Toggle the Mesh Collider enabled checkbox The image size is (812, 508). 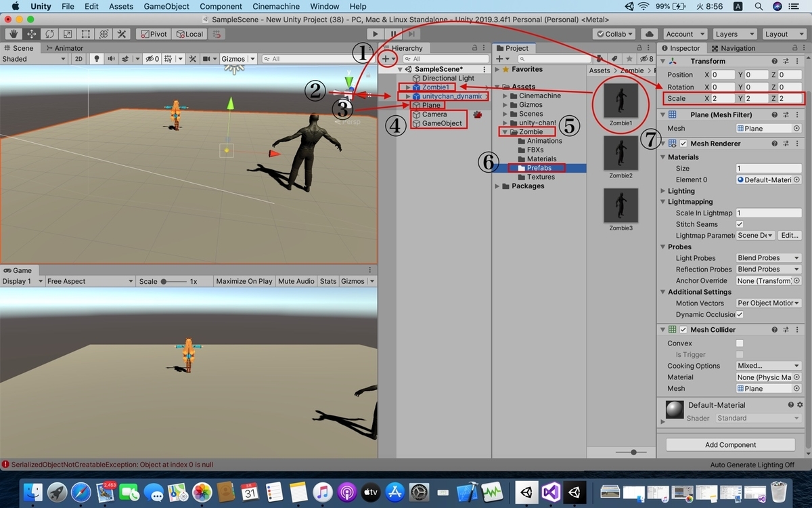point(684,330)
